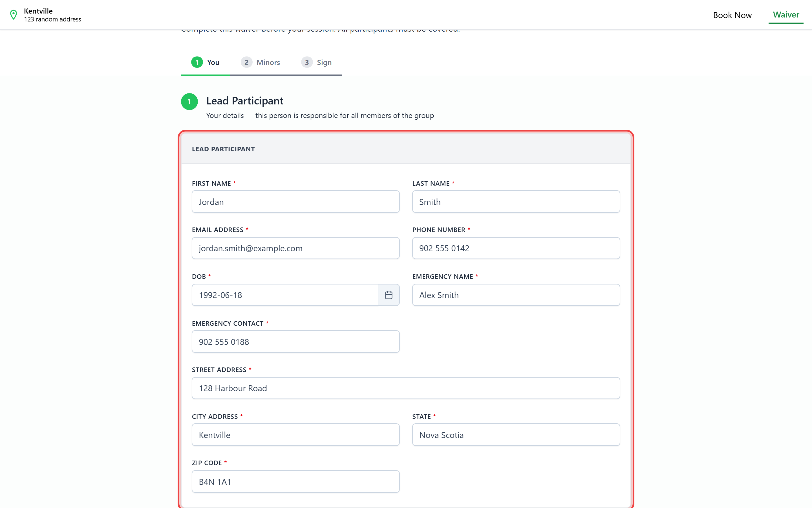Edit the State field Nova Scotia
This screenshot has width=812, height=508.
516,435
